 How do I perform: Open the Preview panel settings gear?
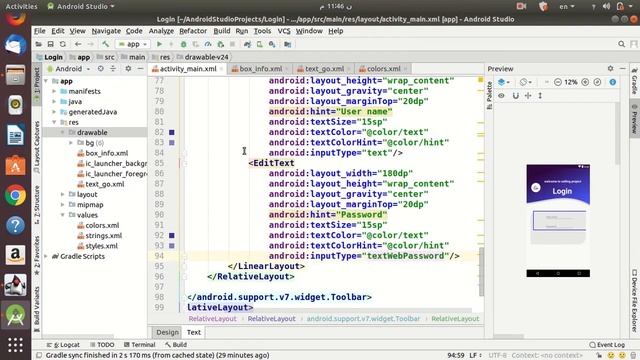pos(610,69)
